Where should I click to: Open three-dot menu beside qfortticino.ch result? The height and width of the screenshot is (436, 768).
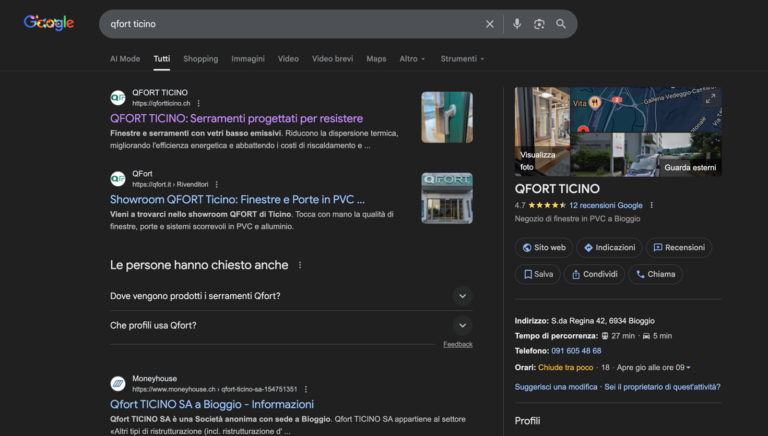(199, 103)
